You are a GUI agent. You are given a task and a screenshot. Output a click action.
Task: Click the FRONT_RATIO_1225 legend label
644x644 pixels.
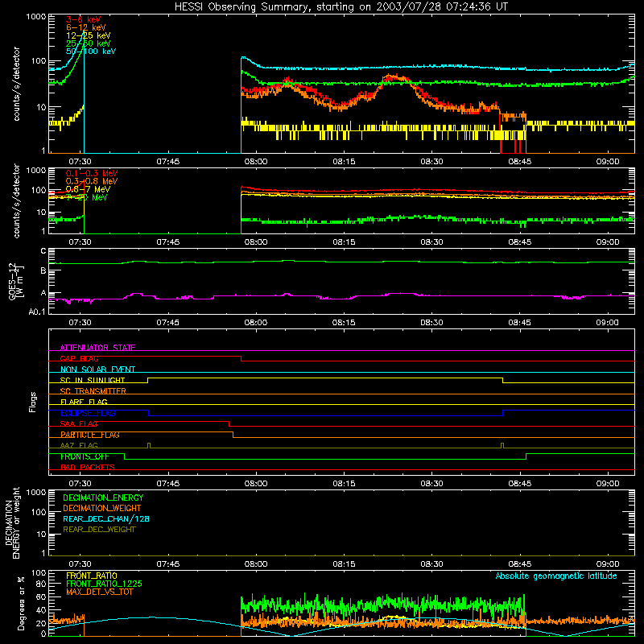[x=105, y=584]
